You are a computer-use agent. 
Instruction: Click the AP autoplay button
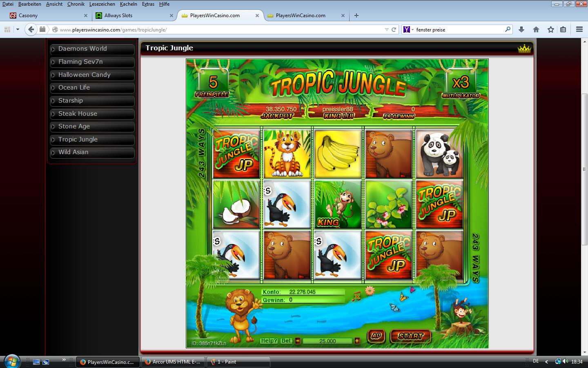[x=376, y=336]
